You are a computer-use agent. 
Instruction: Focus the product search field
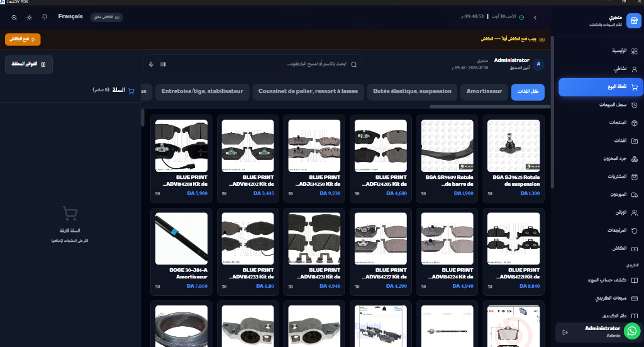pos(252,64)
